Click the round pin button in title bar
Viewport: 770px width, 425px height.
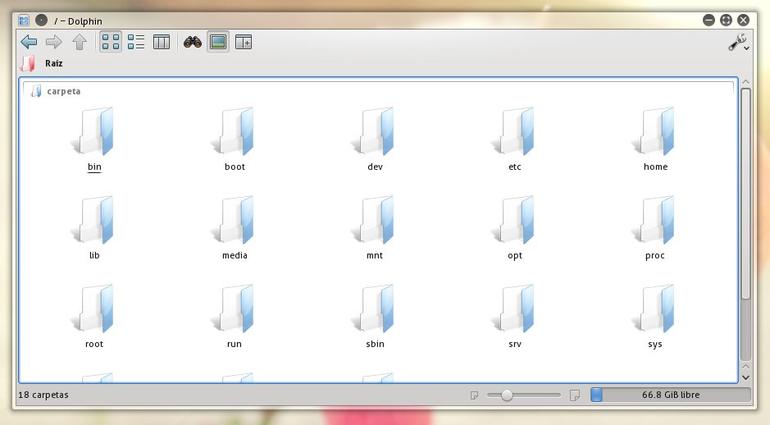point(41,20)
